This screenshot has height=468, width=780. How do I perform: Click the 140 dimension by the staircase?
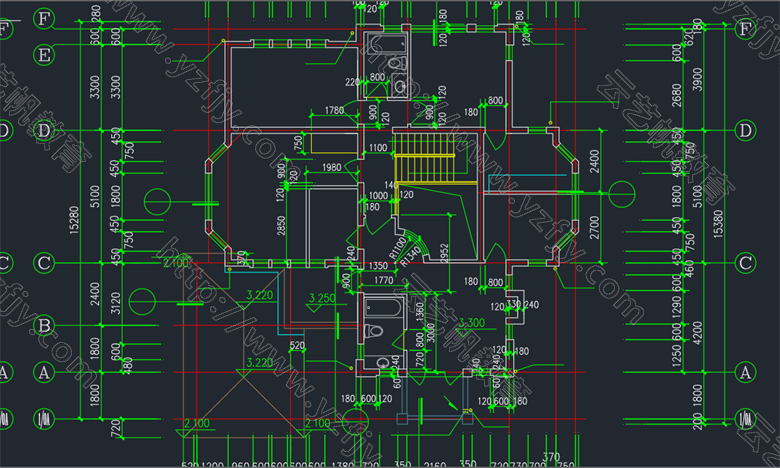click(390, 185)
